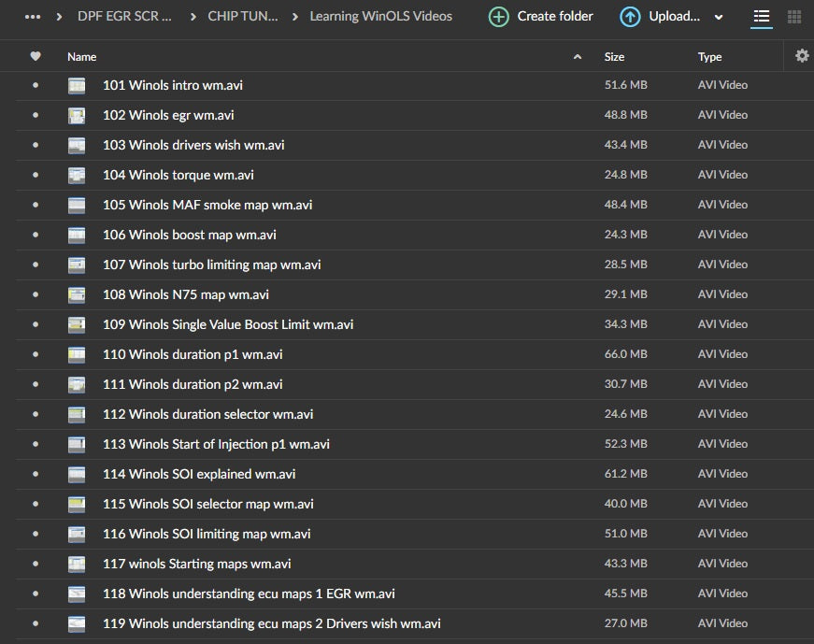
Task: Toggle Name column sort order arrow
Action: 578,57
